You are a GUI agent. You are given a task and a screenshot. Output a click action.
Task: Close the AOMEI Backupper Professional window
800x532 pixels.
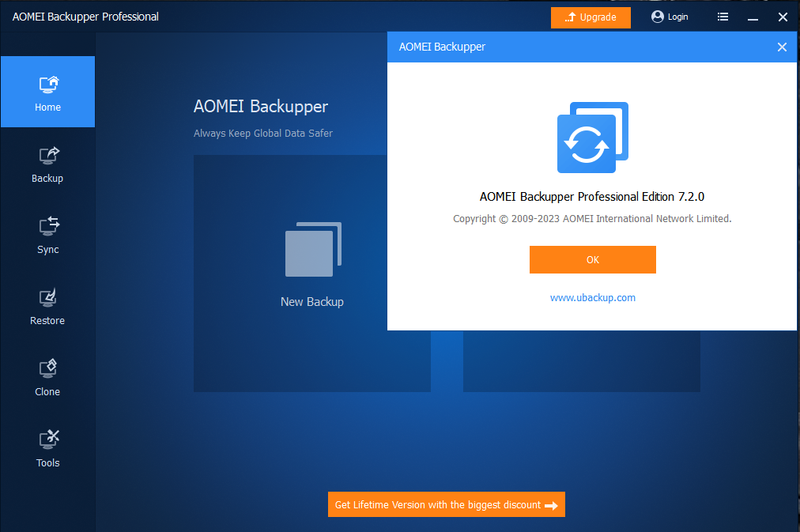coord(783,17)
